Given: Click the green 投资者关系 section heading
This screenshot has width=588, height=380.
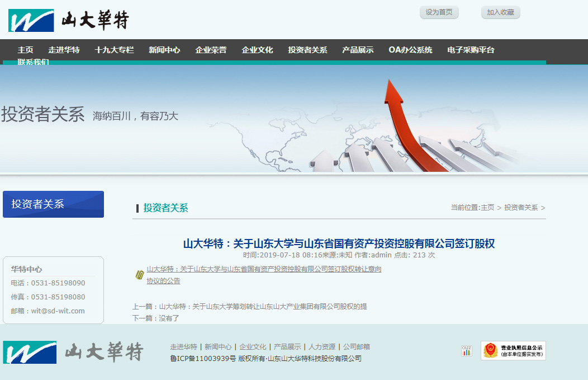Looking at the screenshot, I should 166,208.
